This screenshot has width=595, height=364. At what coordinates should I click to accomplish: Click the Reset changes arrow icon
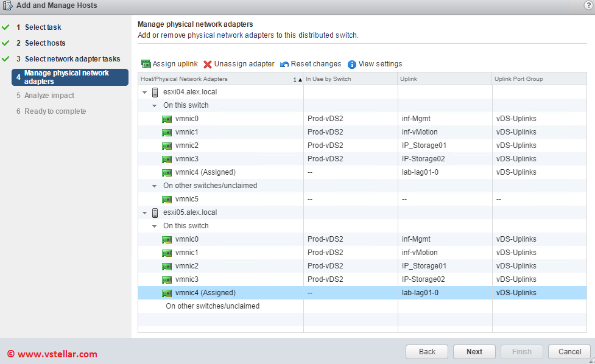(x=284, y=64)
